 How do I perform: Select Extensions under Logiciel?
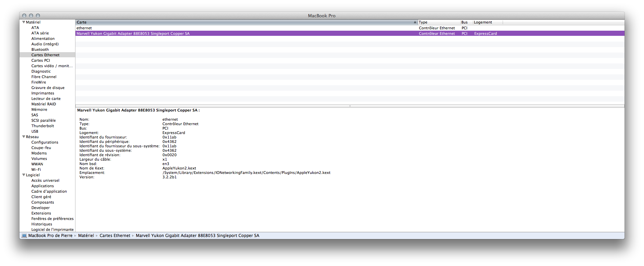pyautogui.click(x=41, y=213)
